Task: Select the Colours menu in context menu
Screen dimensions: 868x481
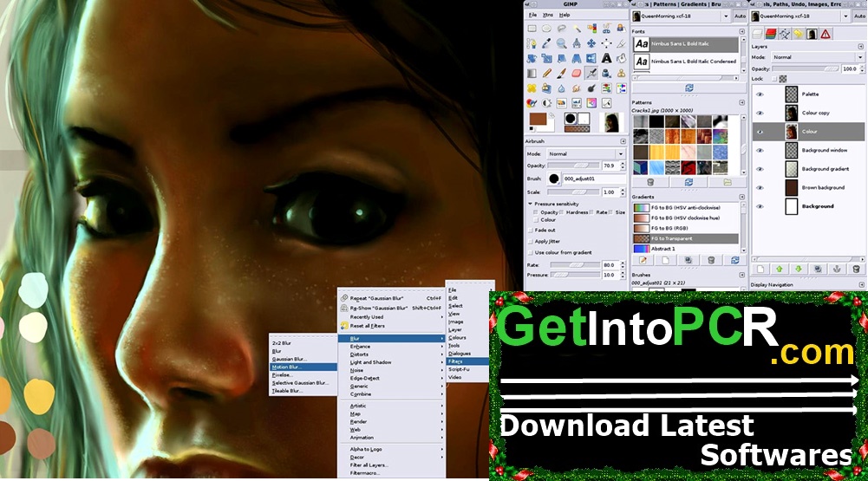Action: tap(467, 337)
